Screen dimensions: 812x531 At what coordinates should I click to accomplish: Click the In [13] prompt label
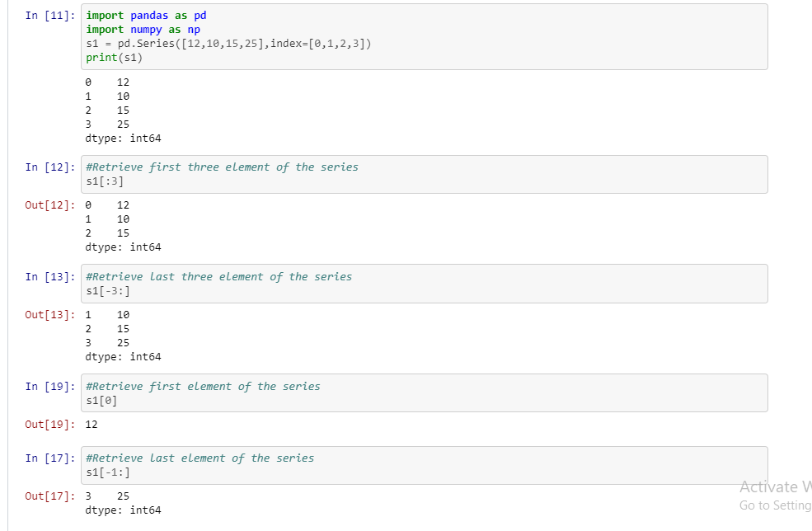(x=50, y=277)
